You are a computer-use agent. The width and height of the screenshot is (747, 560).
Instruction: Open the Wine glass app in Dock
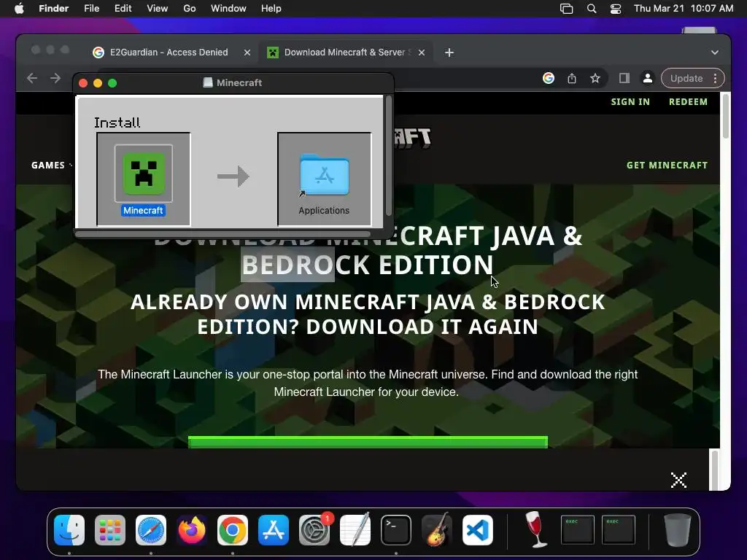536,529
